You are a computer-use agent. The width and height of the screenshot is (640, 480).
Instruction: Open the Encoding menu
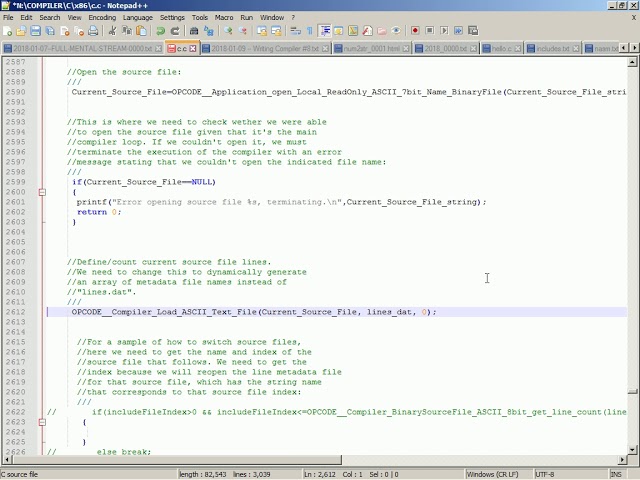(x=102, y=18)
